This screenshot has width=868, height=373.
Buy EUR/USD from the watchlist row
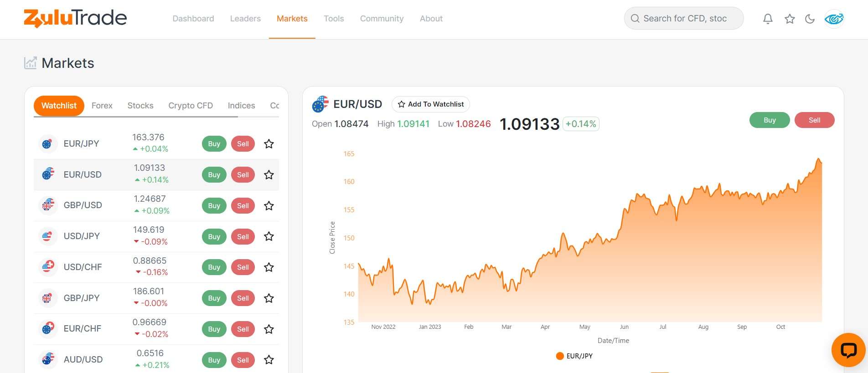click(214, 175)
